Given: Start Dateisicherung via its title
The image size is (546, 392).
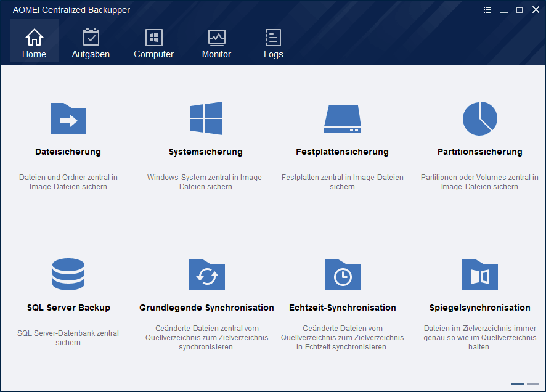Looking at the screenshot, I should click(x=68, y=152).
